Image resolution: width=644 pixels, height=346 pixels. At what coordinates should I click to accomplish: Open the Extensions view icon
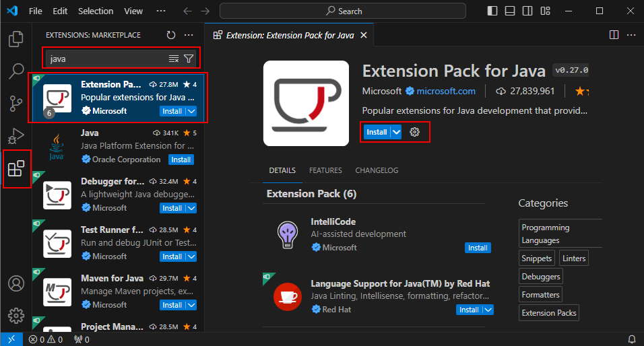[16, 168]
